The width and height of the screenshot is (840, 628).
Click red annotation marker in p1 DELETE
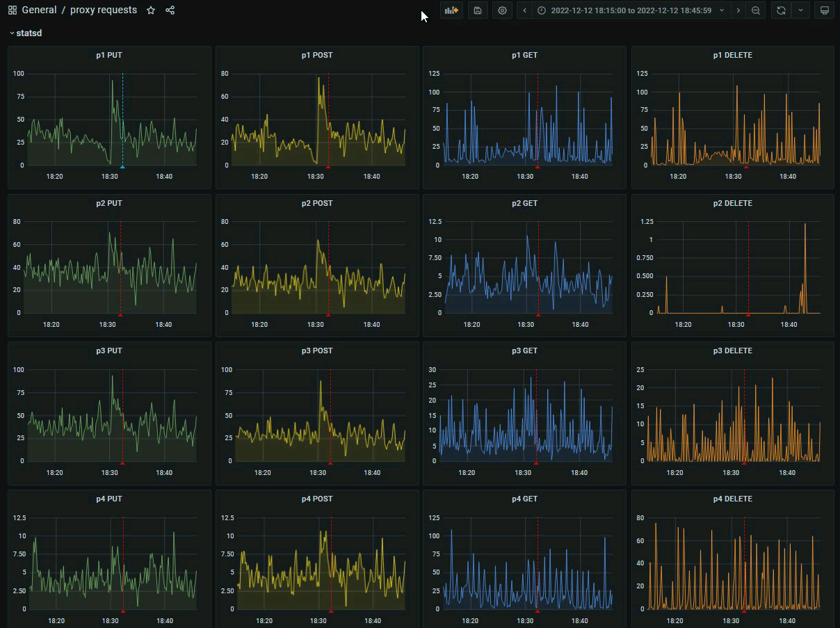coord(746,167)
